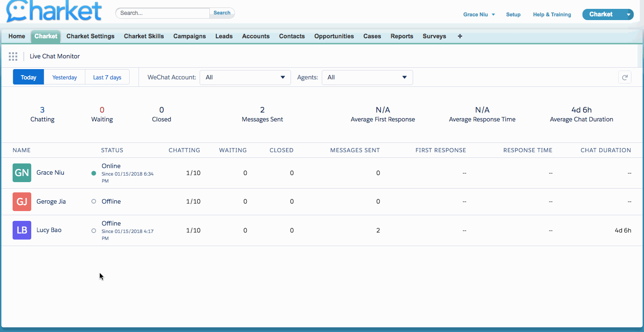
Task: Focus the Search input field
Action: click(163, 13)
